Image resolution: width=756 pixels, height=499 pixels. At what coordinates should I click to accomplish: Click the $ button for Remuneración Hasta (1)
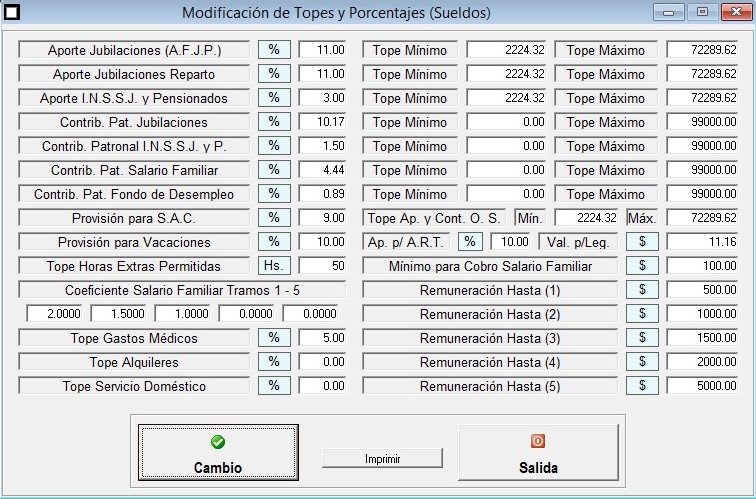(x=641, y=290)
